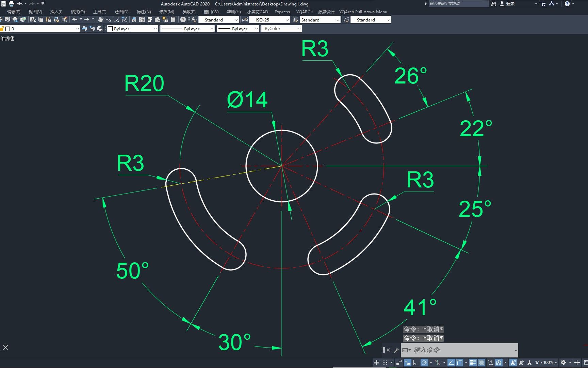
Task: Open the ISO-25 dimension style dropdown
Action: 269,20
